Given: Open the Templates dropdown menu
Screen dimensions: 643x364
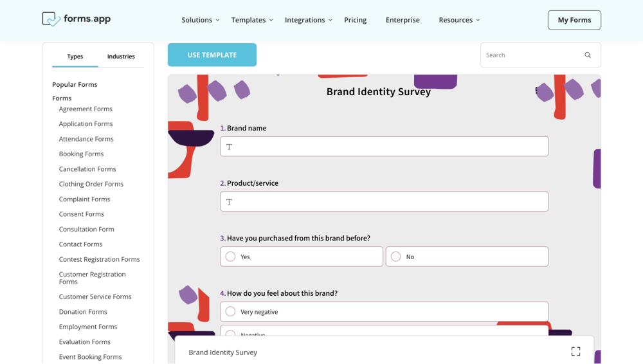Looking at the screenshot, I should tap(252, 20).
